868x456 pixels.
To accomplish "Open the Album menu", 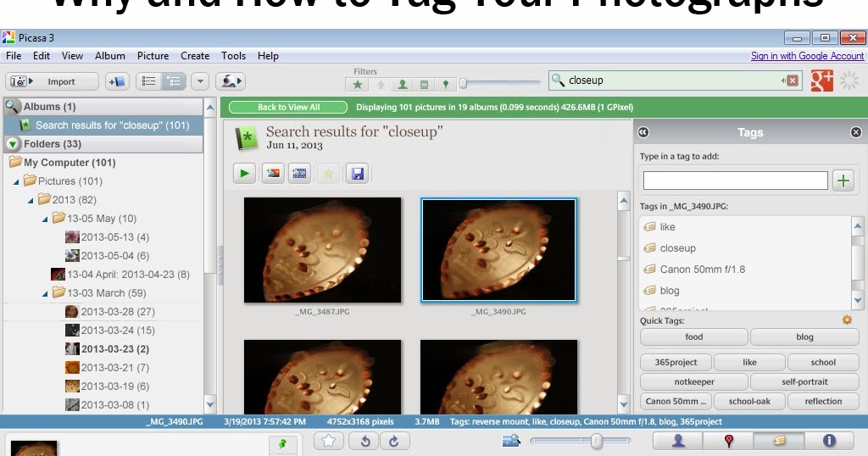I will (x=109, y=56).
